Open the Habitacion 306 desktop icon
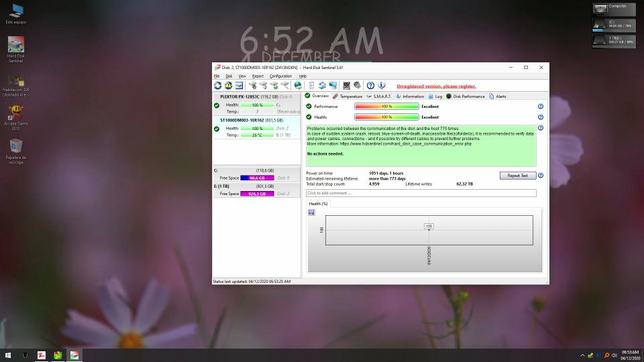644x362 pixels. point(15,86)
